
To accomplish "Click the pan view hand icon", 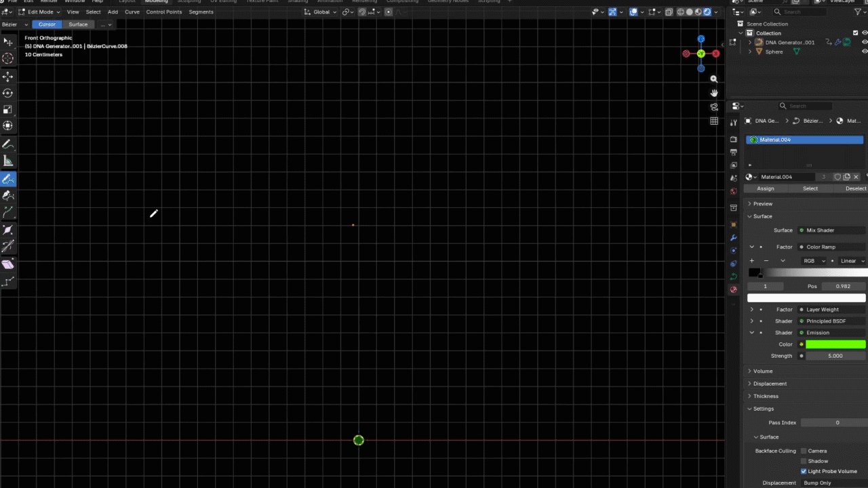I will point(714,93).
